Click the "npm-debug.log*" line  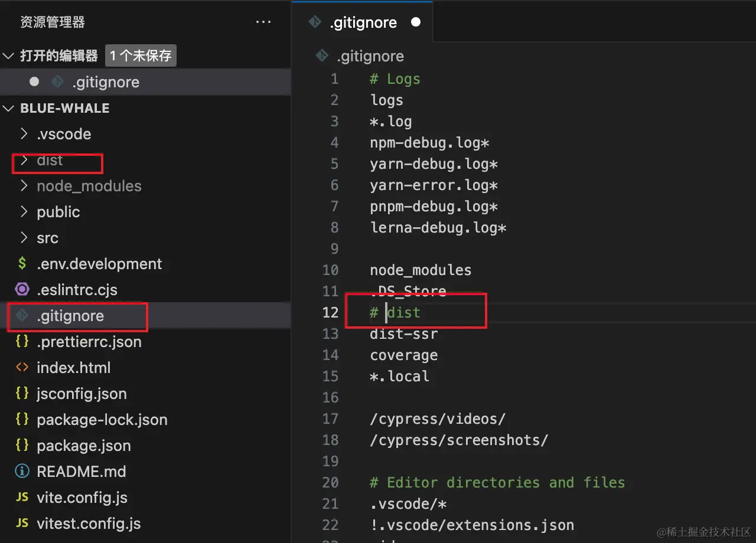(x=429, y=143)
